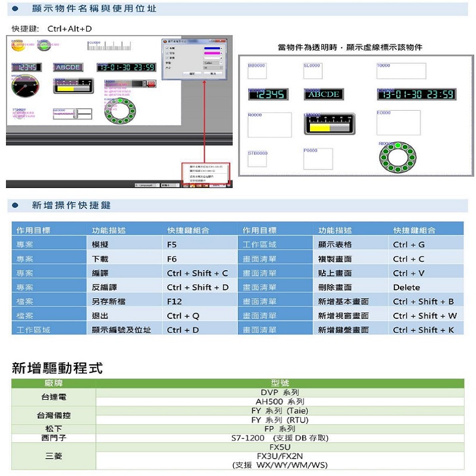Click the white color swatch
The height and width of the screenshot is (476, 476).
coord(212,58)
